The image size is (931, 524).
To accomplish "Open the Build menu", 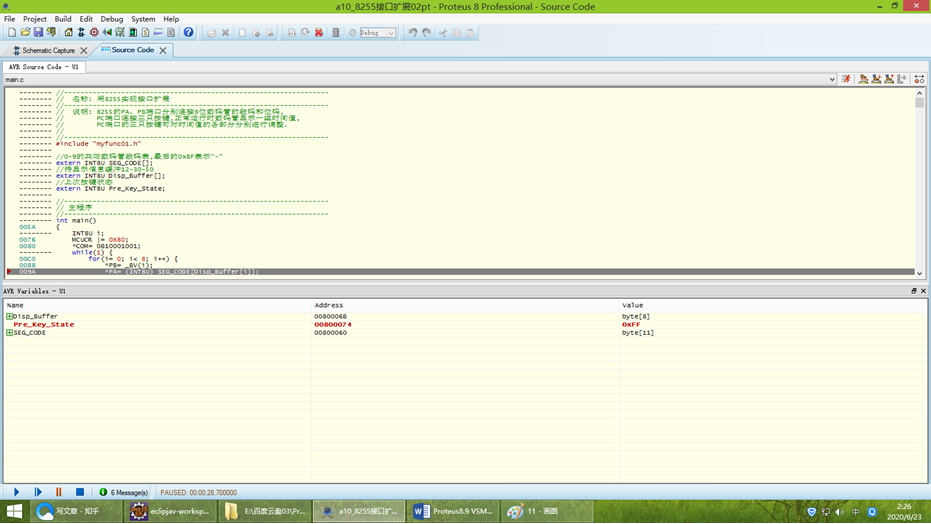I will coord(63,19).
